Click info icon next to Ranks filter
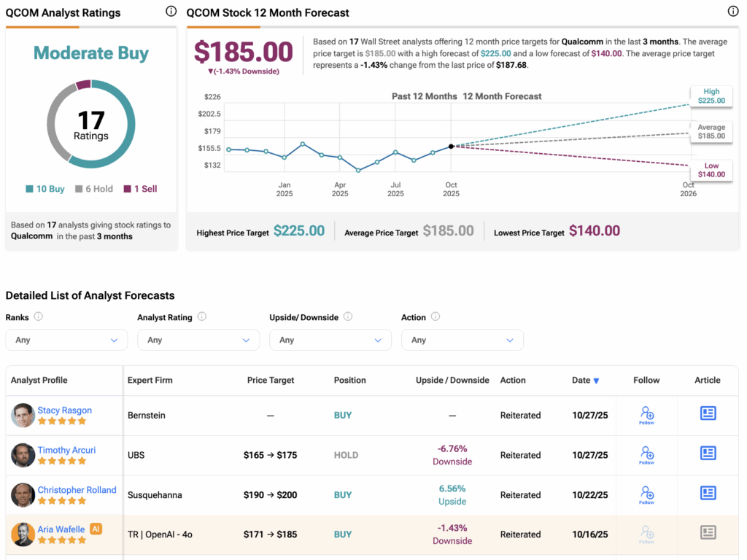 (x=39, y=316)
